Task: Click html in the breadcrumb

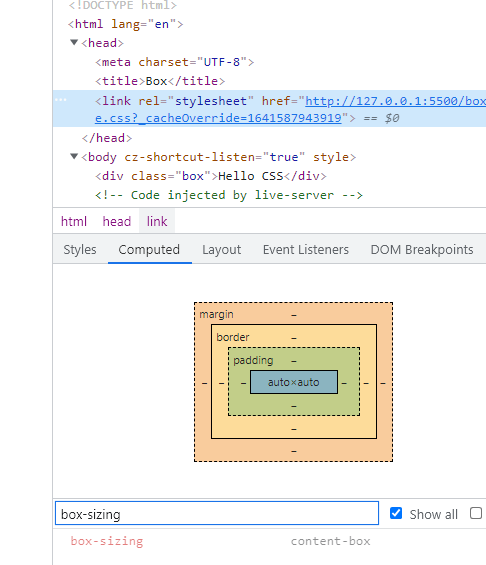Action: tap(74, 221)
